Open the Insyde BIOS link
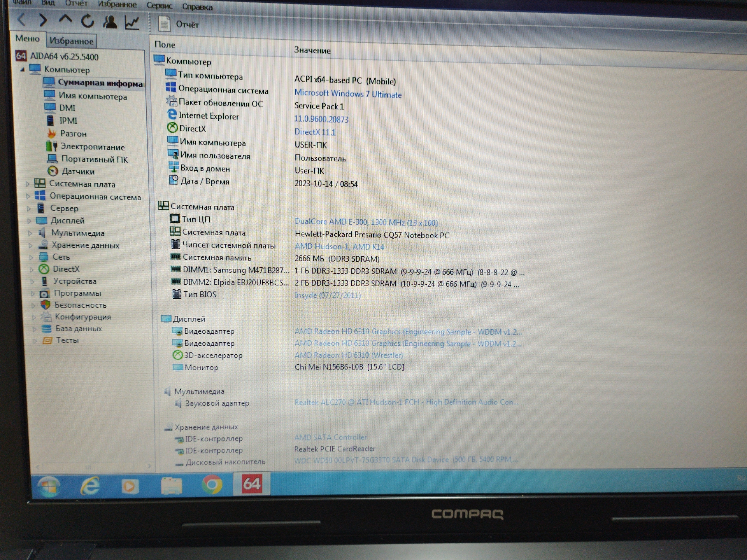Screen dimensions: 747x560 point(328,295)
